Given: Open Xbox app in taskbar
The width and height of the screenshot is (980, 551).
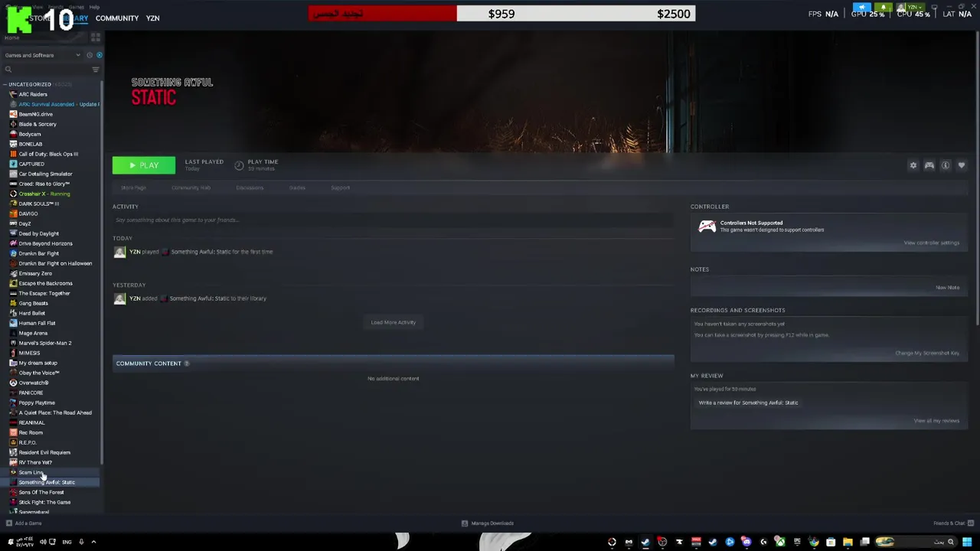Looking at the screenshot, I should (780, 542).
